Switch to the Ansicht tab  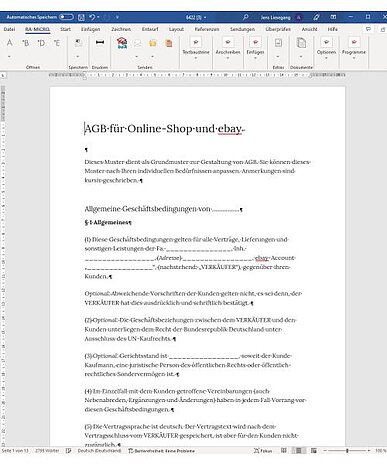point(309,29)
